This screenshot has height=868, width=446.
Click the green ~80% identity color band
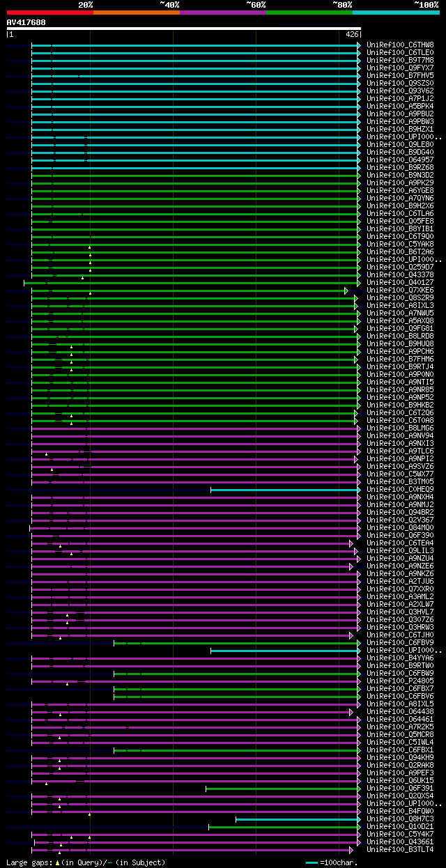coord(309,13)
